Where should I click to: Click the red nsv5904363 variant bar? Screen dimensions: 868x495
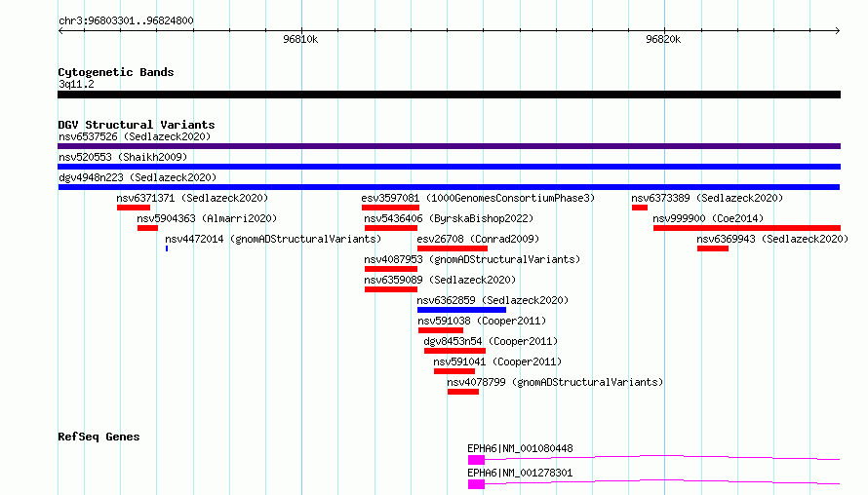pyautogui.click(x=148, y=228)
